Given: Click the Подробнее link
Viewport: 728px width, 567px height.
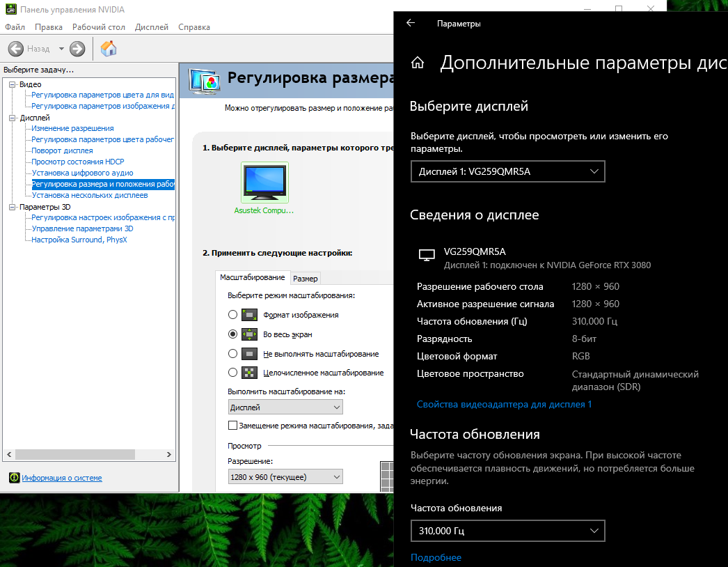Looking at the screenshot, I should tap(436, 557).
